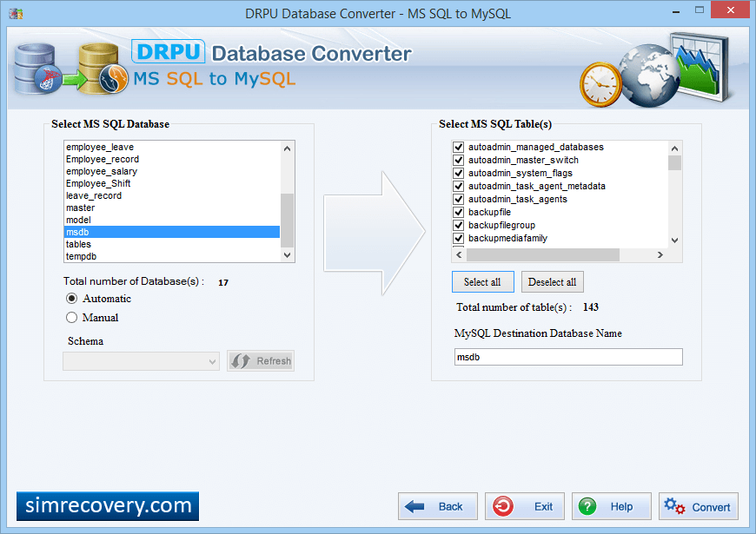Click the Convert button label

(711, 507)
